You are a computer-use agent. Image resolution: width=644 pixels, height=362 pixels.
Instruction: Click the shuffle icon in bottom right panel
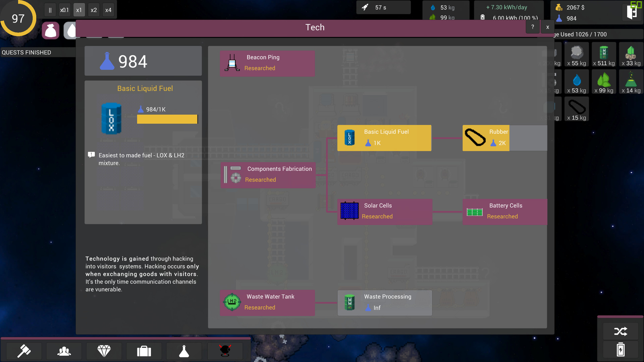point(621,331)
